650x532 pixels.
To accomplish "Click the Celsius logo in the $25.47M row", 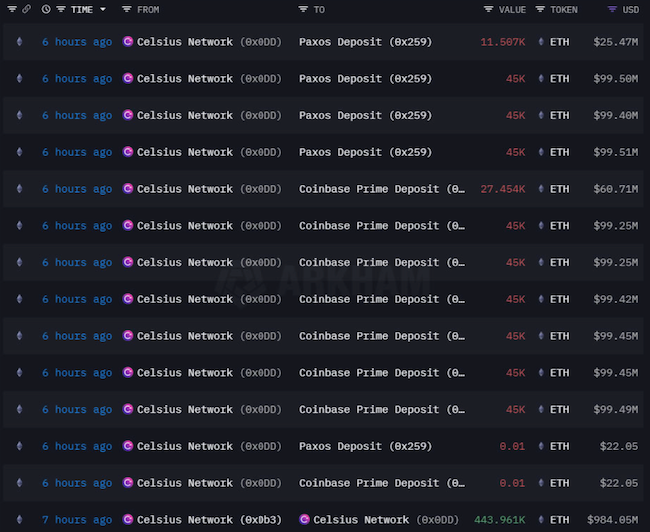I will 128,41.
